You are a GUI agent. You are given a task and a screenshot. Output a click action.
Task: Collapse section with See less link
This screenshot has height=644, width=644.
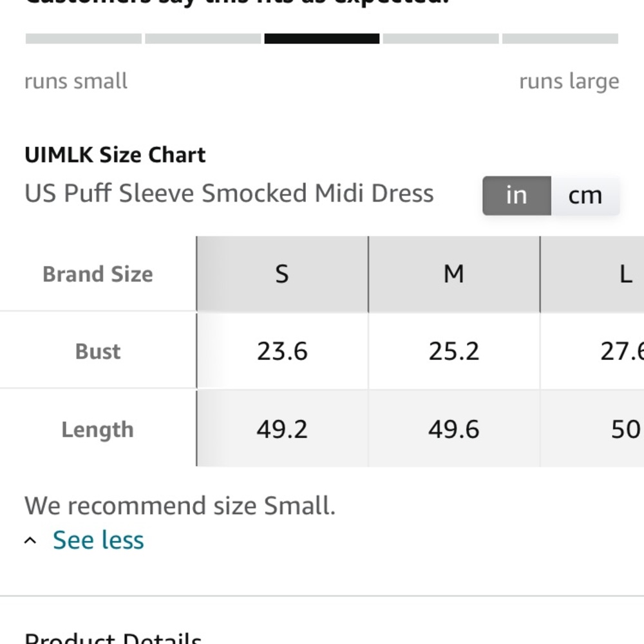pos(98,540)
